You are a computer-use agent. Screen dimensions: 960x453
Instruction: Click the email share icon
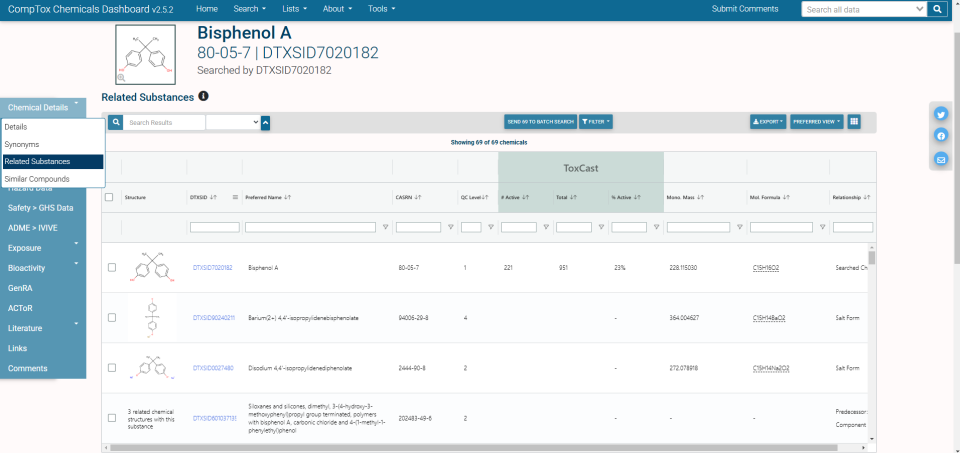[x=941, y=159]
